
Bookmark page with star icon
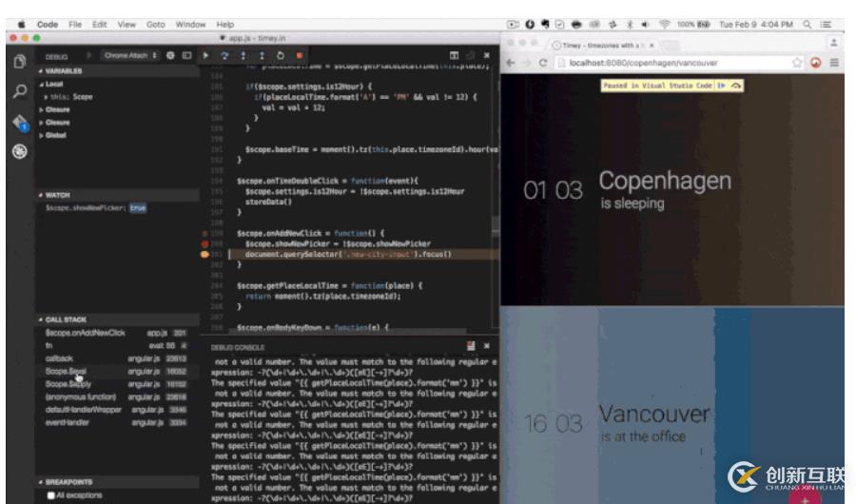[x=797, y=63]
